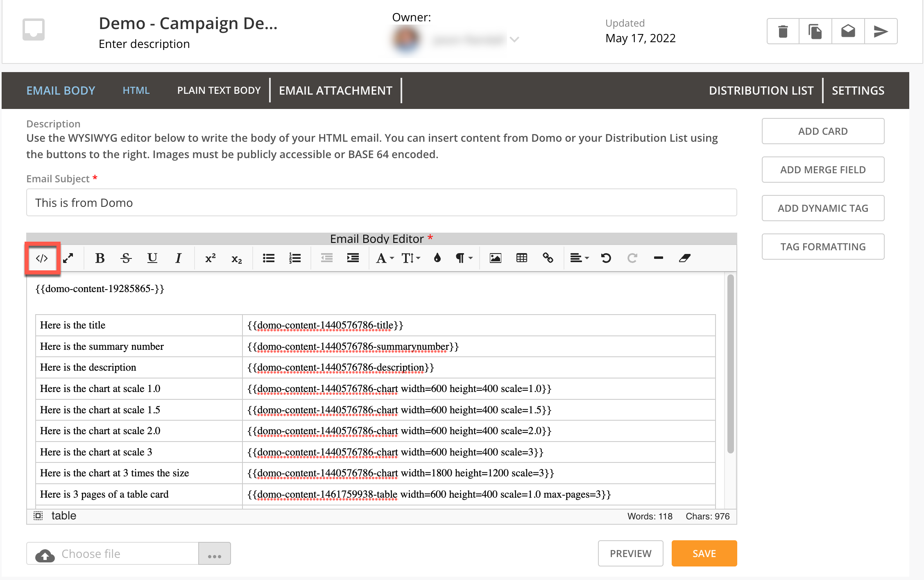The height and width of the screenshot is (580, 924).
Task: Insert a table using the toolbar
Action: tap(521, 258)
